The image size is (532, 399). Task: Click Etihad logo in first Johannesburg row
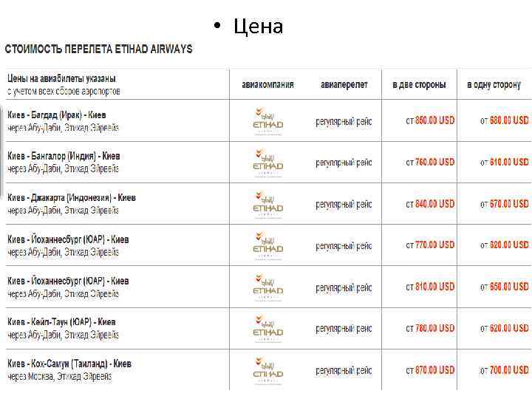267,245
